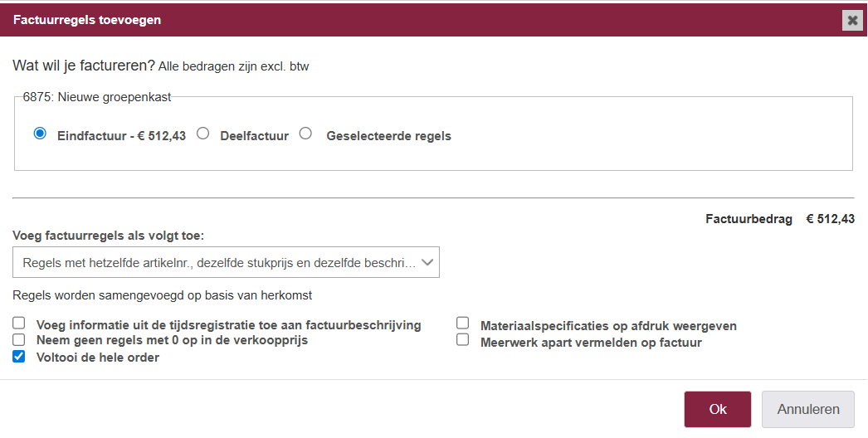The height and width of the screenshot is (438, 868).
Task: Enable adding tijdsregistratie info to factuurbeschrijving
Action: (19, 324)
